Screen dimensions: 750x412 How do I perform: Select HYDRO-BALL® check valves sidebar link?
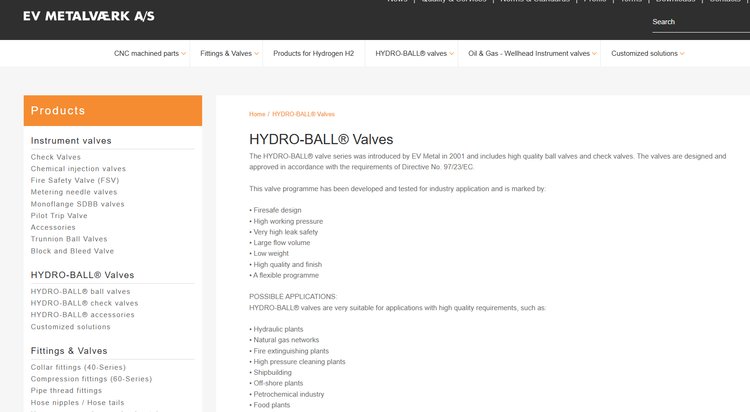tap(84, 303)
